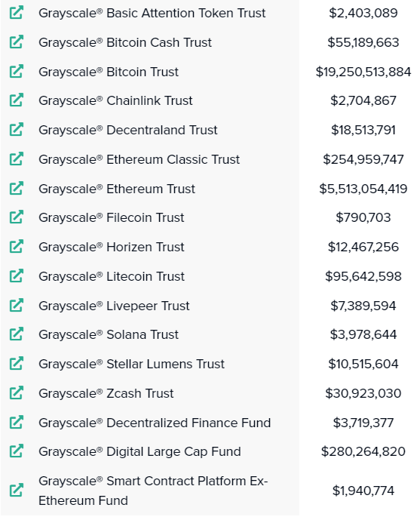Open external link icon for Bitcoin Trust
Image resolution: width=420 pixels, height=520 pixels.
click(17, 71)
